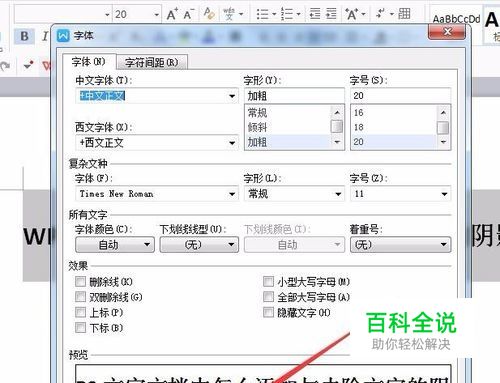Click the table borders grid icon

tap(404, 14)
